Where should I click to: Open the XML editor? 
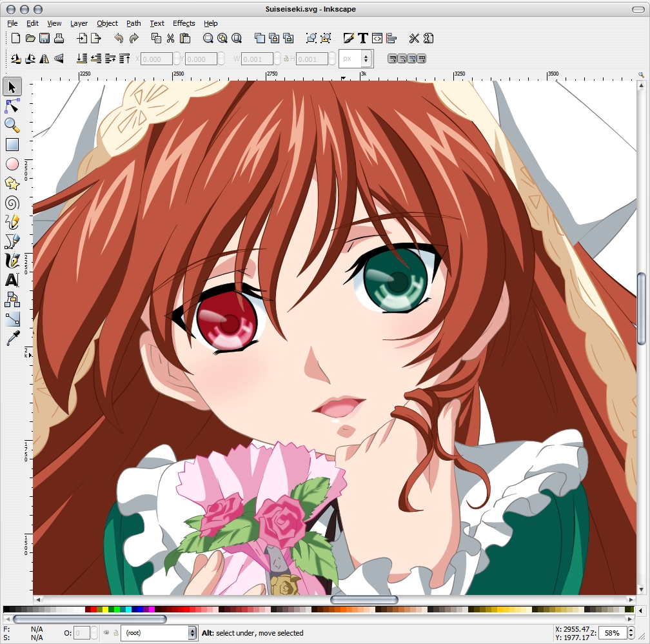377,38
